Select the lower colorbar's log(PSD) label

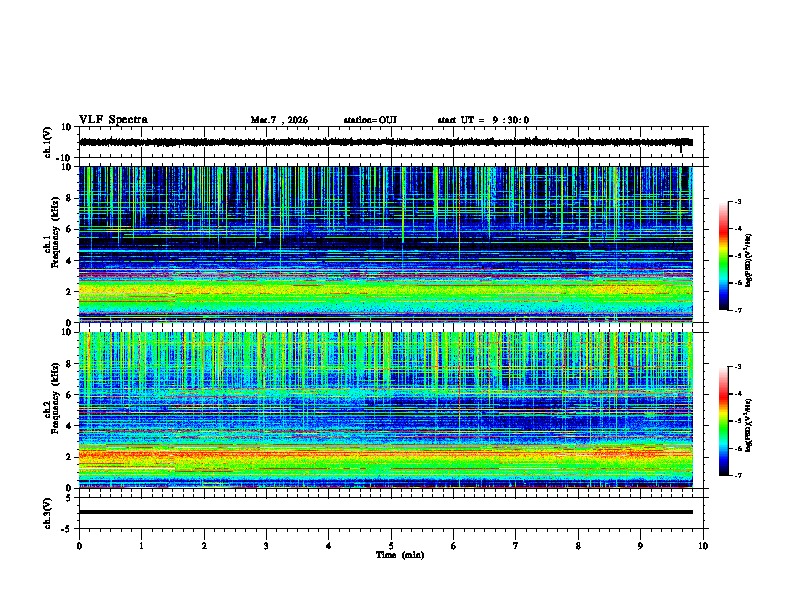[749, 425]
